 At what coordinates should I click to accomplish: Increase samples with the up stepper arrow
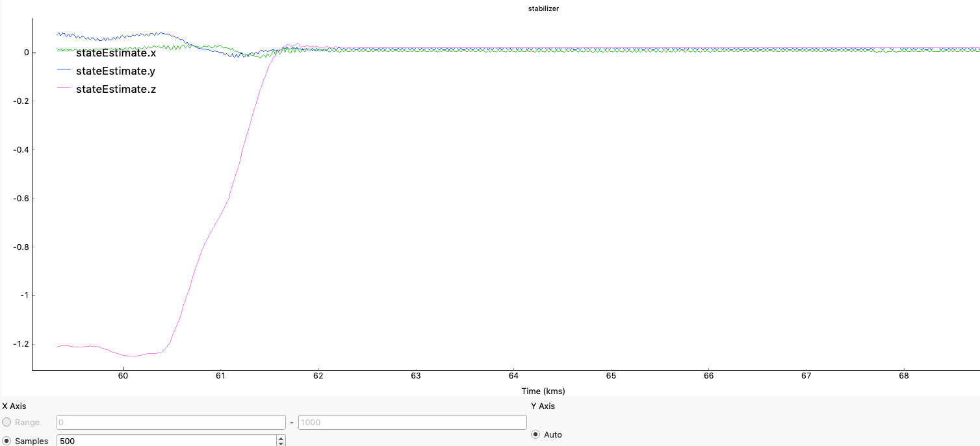[281, 438]
